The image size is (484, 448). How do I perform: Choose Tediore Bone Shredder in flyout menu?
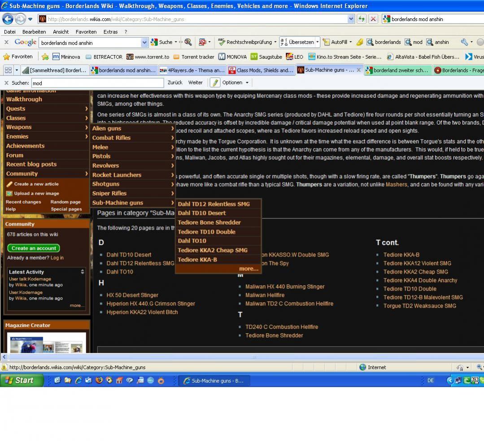point(218,222)
